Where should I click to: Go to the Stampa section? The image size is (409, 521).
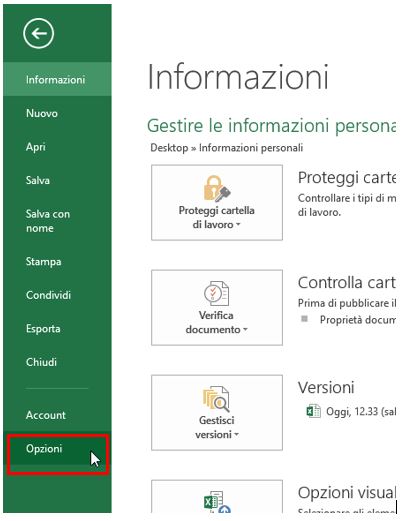[57, 262]
